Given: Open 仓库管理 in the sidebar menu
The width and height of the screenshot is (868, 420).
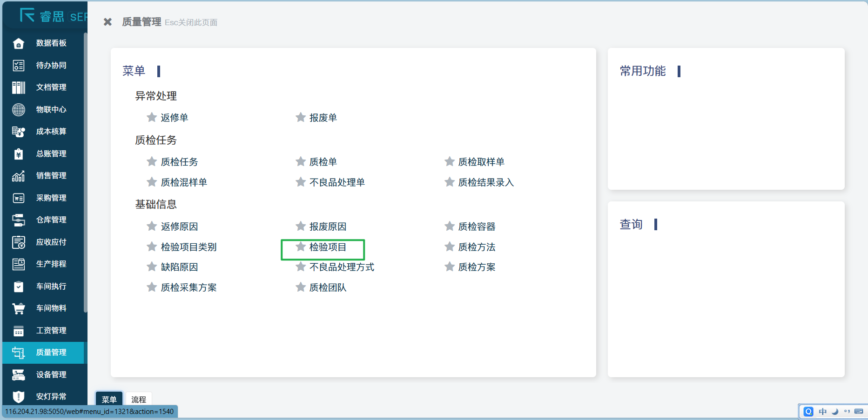Looking at the screenshot, I should [x=51, y=220].
